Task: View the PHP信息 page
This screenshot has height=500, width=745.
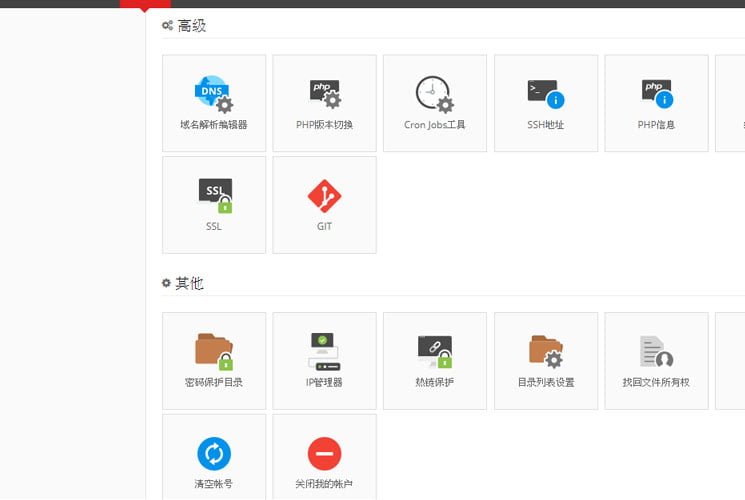Action: (656, 94)
